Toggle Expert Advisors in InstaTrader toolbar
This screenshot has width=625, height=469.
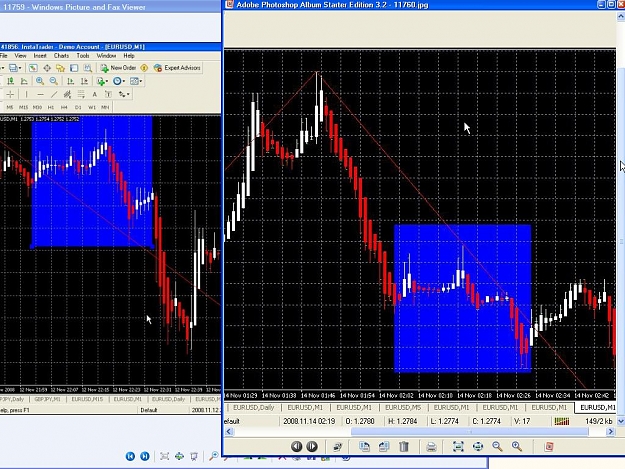point(177,68)
